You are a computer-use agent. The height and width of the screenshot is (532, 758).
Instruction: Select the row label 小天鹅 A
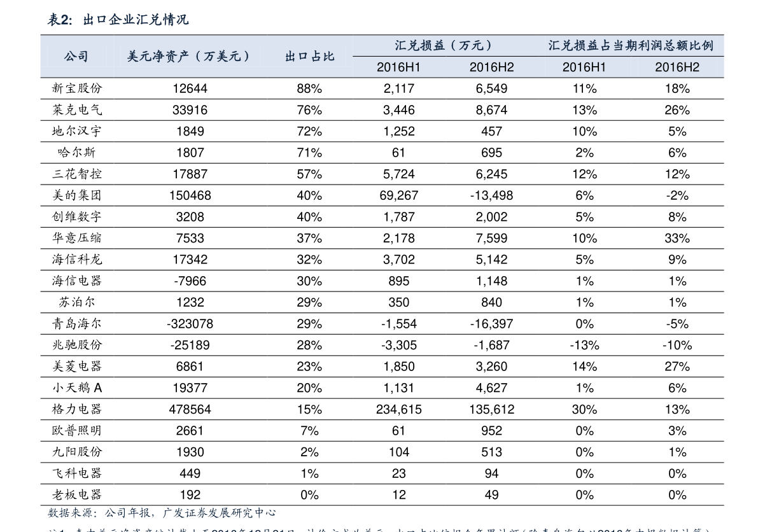tap(77, 388)
